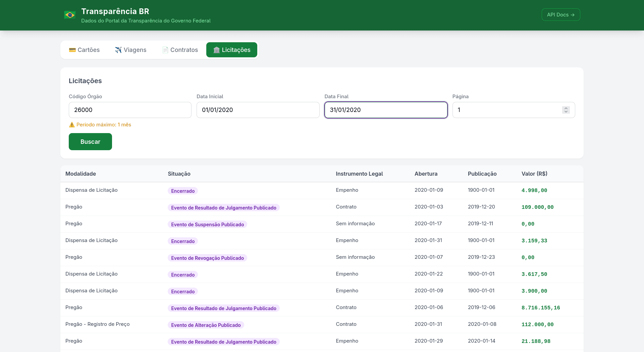Click the Brazil flag logo icon
The image size is (644, 352).
tap(70, 15)
